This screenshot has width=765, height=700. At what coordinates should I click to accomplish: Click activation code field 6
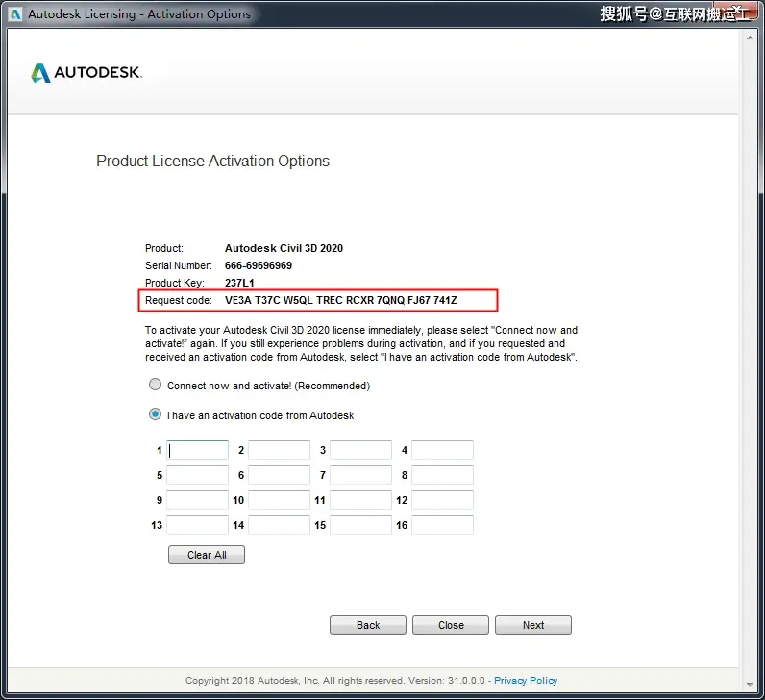point(279,475)
